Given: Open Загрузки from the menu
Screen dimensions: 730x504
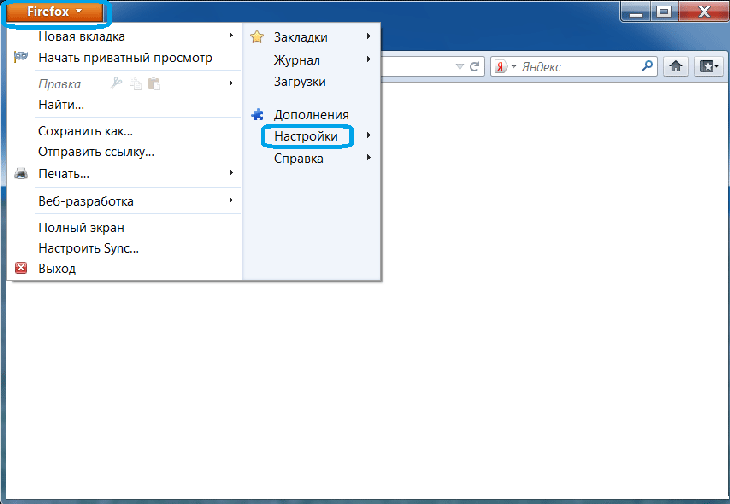Looking at the screenshot, I should click(300, 82).
